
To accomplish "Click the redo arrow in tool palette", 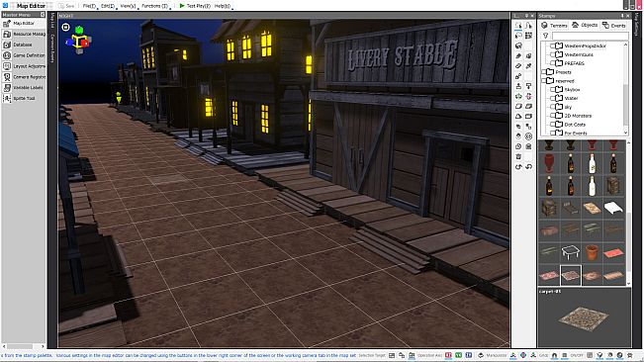I will point(528,166).
